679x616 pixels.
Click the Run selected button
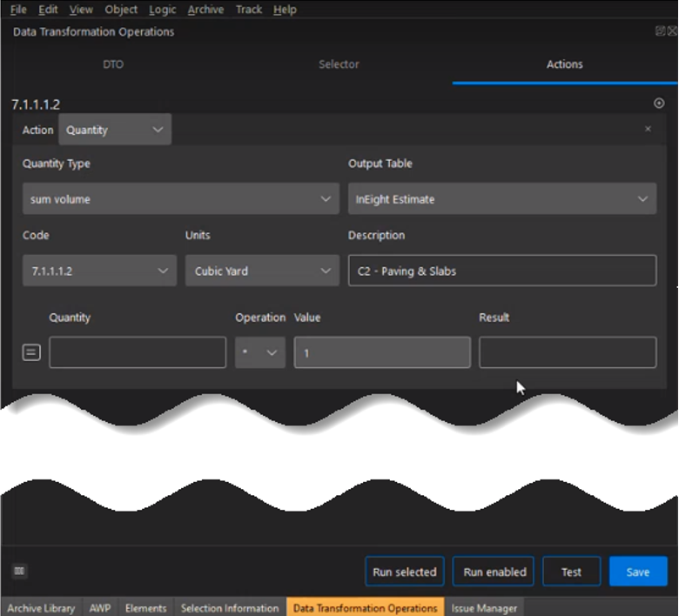405,572
